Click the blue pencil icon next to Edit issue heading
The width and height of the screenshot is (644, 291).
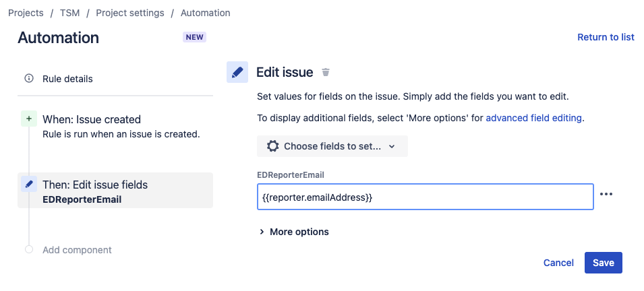pyautogui.click(x=237, y=72)
